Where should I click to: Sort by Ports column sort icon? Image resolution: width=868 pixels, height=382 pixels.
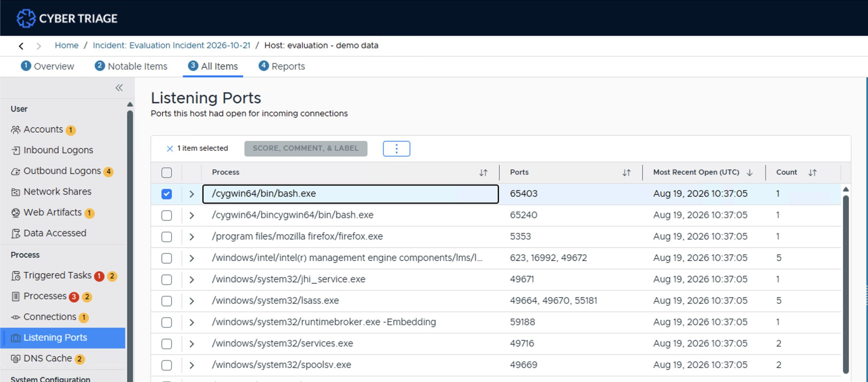coord(626,173)
